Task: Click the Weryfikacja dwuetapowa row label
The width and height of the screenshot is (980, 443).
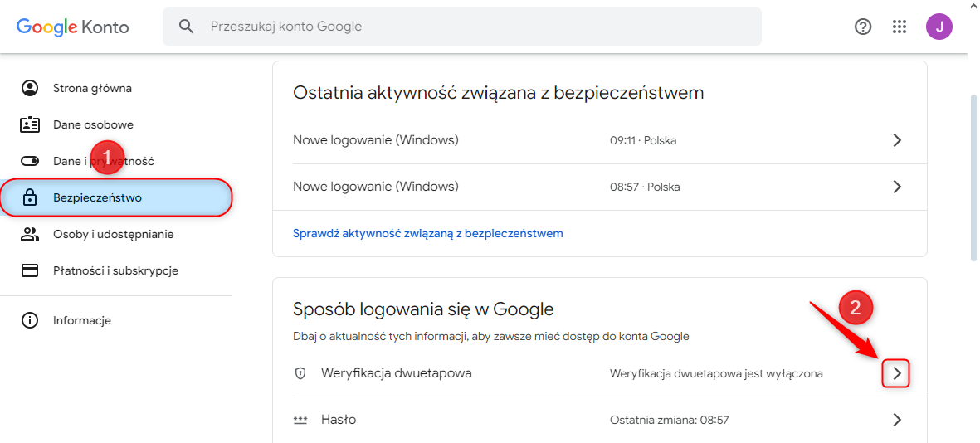Action: tap(397, 373)
